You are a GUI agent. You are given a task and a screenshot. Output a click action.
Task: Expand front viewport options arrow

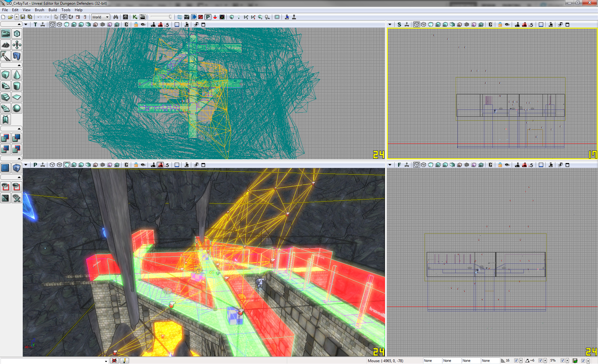[x=390, y=165]
